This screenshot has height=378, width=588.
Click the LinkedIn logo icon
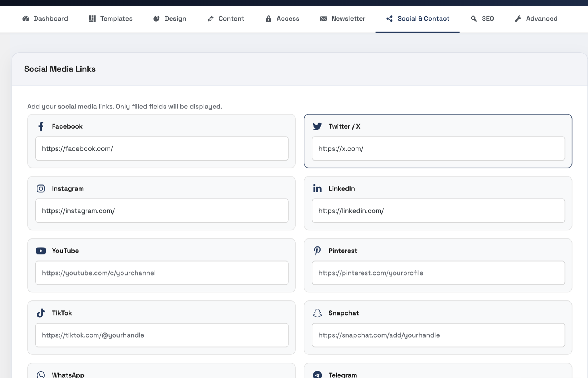317,188
